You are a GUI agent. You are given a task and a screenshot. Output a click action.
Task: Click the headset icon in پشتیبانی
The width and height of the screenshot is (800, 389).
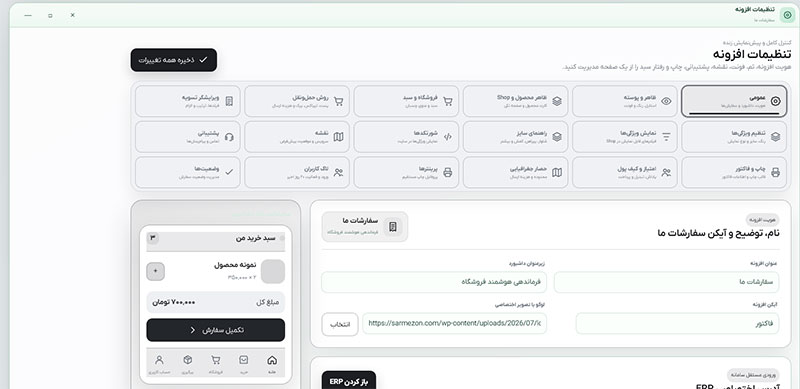click(x=229, y=137)
